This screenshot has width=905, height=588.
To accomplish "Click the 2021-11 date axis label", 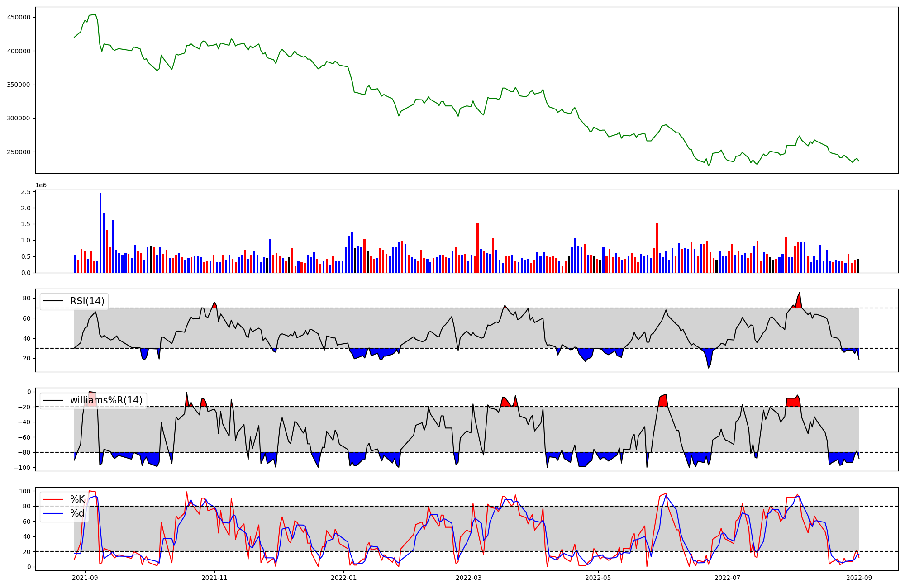I will tap(214, 578).
